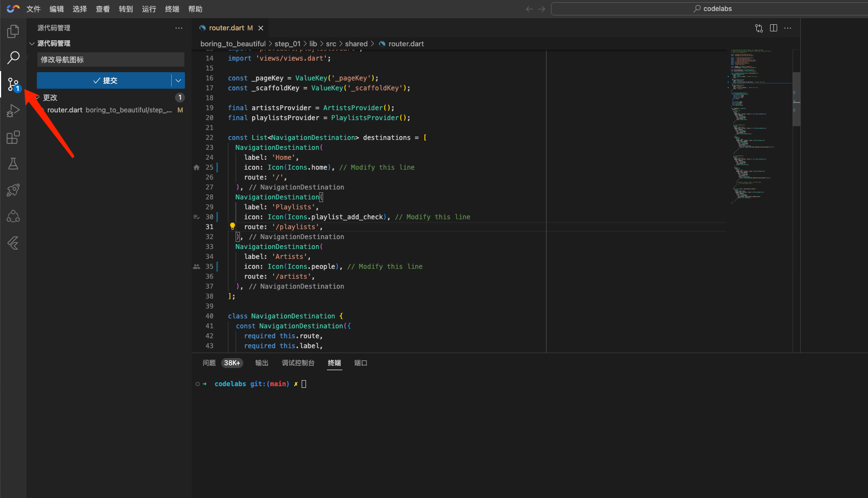This screenshot has height=498, width=868.
Task: Click the 38K+ problems count badge
Action: [x=232, y=363]
